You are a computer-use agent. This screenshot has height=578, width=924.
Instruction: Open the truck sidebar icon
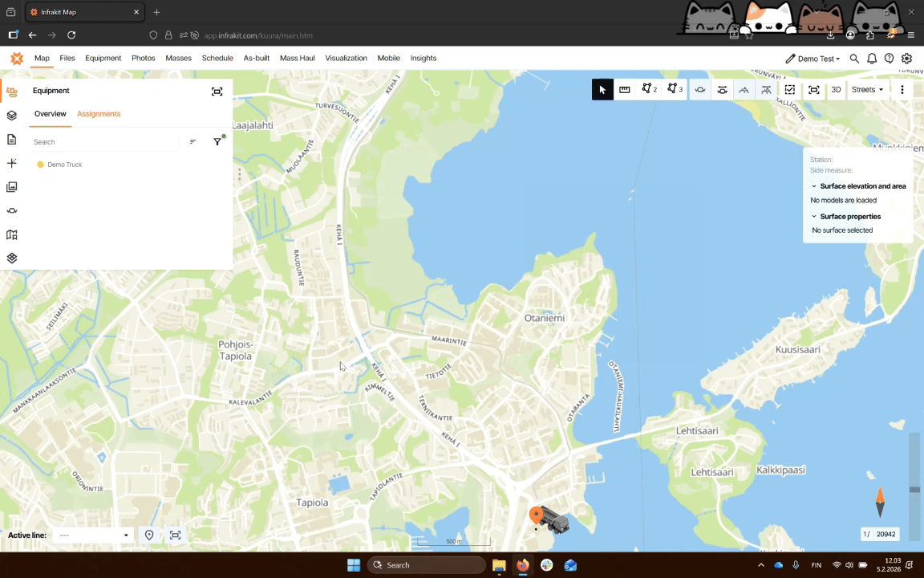coord(12,210)
